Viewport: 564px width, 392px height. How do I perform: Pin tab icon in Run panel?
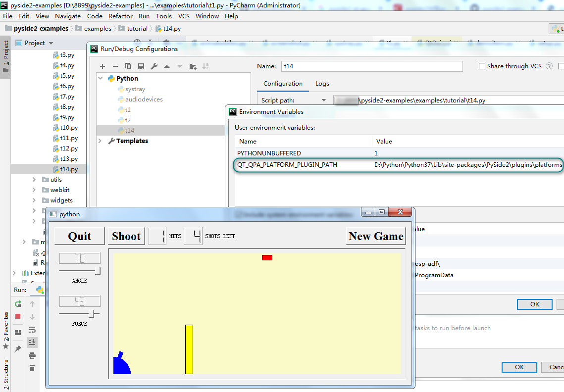point(18,348)
